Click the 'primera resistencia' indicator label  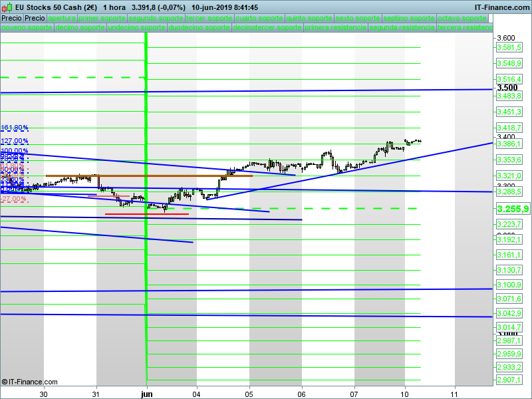[x=335, y=28]
